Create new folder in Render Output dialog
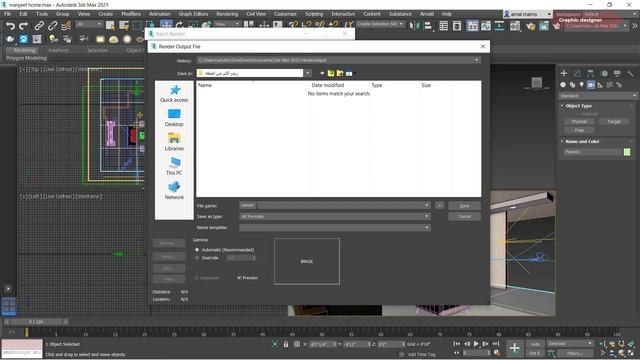Screen dimensions: 640x360 340,73
